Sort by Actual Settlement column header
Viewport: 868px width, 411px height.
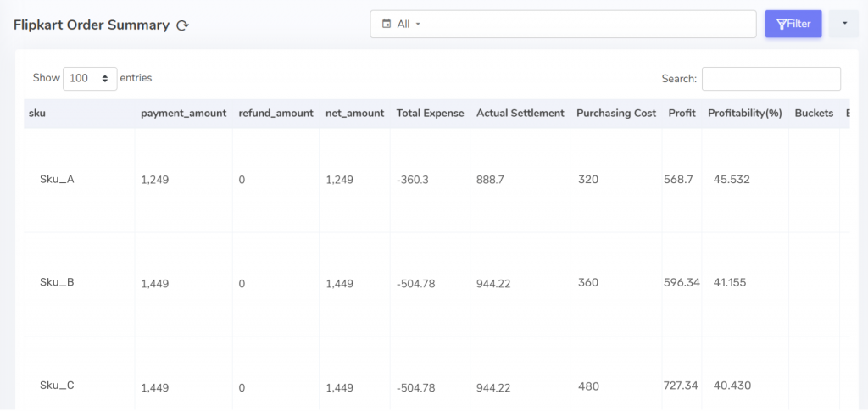click(520, 114)
